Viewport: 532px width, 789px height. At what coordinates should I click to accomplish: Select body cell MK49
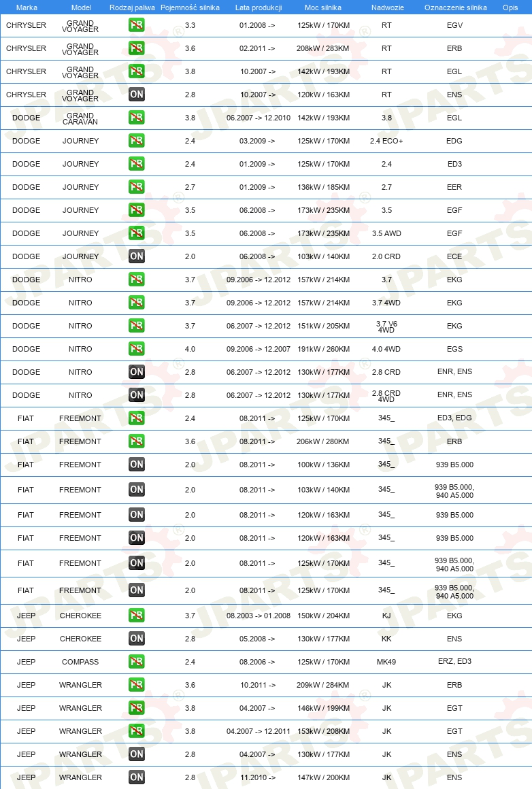click(x=386, y=662)
